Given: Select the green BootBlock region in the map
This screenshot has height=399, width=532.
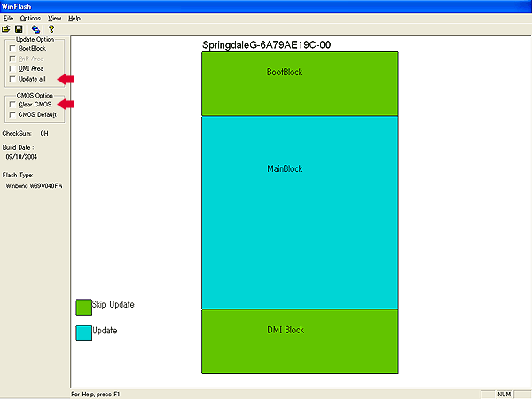Looking at the screenshot, I should click(x=300, y=83).
